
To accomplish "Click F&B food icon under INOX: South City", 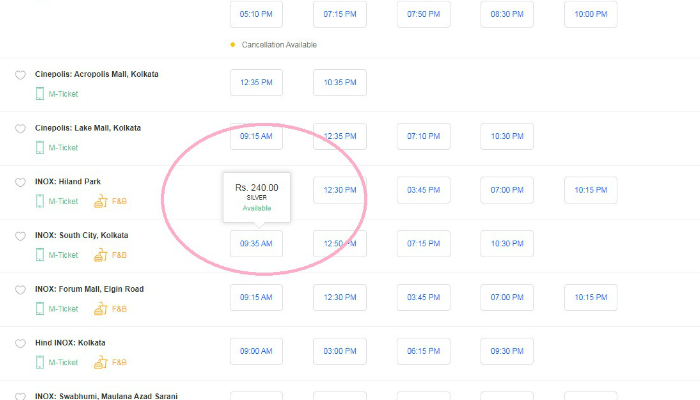I will 100,255.
